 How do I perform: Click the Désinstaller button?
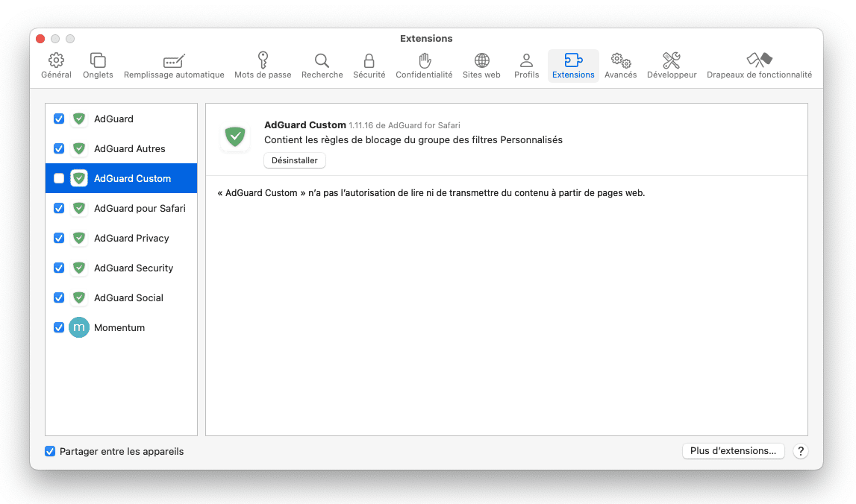(x=295, y=160)
